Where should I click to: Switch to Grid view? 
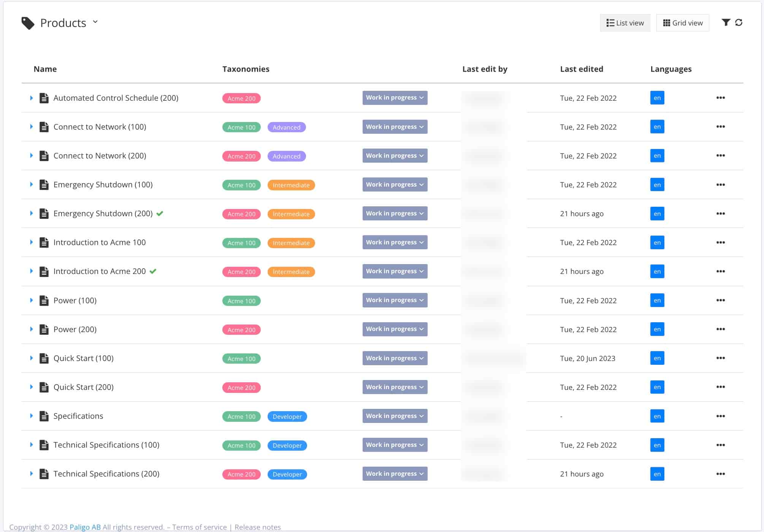tap(682, 23)
